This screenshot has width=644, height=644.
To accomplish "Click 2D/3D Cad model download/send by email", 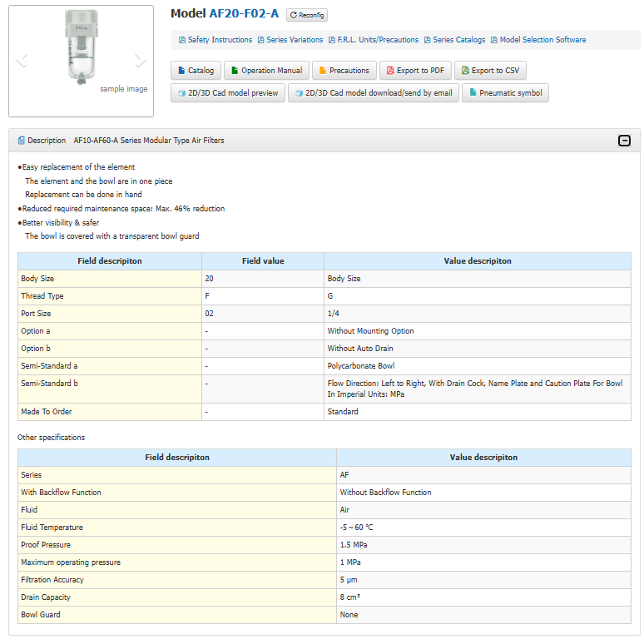I will pyautogui.click(x=374, y=93).
